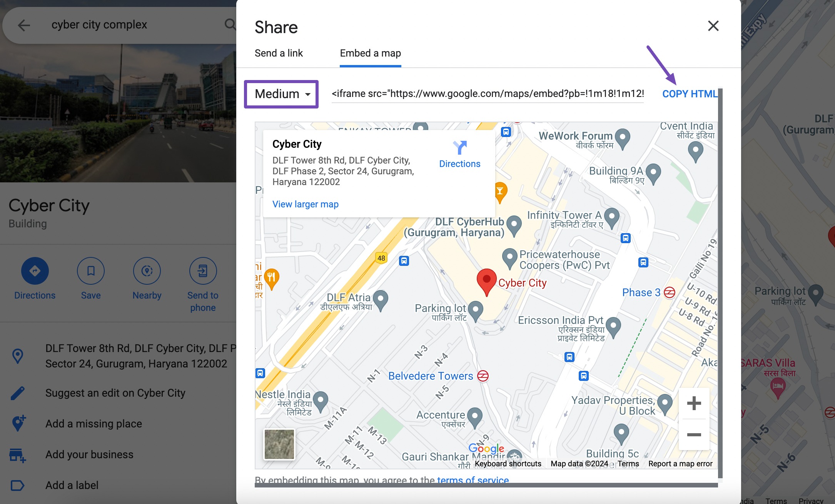Click the Nestle India map marker
Viewport: 835px width, 504px height.
[321, 402]
